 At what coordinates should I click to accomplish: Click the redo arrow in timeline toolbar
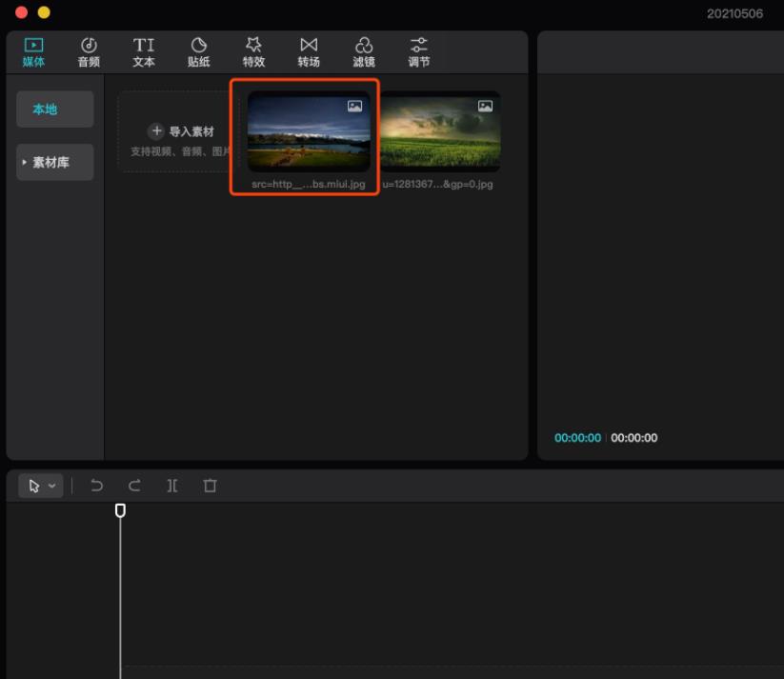[x=134, y=486]
